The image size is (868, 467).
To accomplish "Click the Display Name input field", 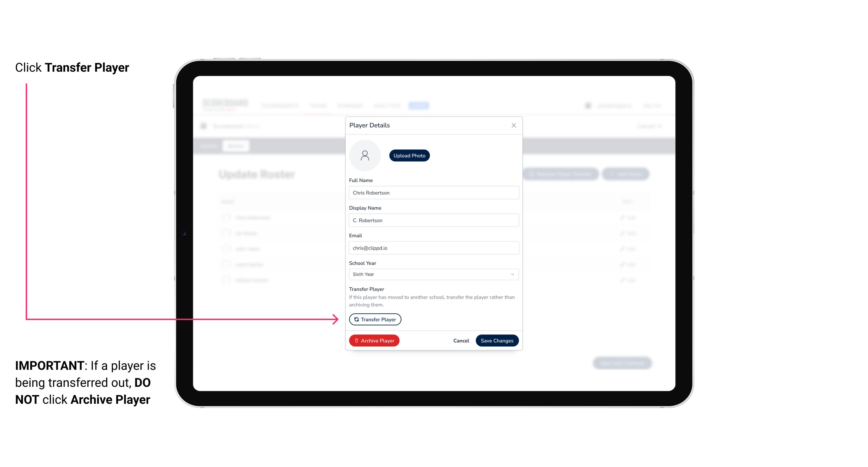I will (434, 220).
